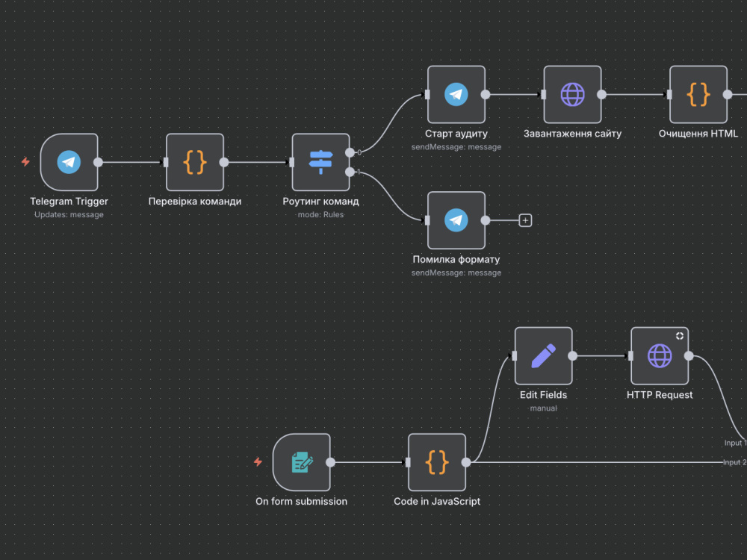
Task: Click the lightning bolt beside Telegram Trigger
Action: pos(25,162)
